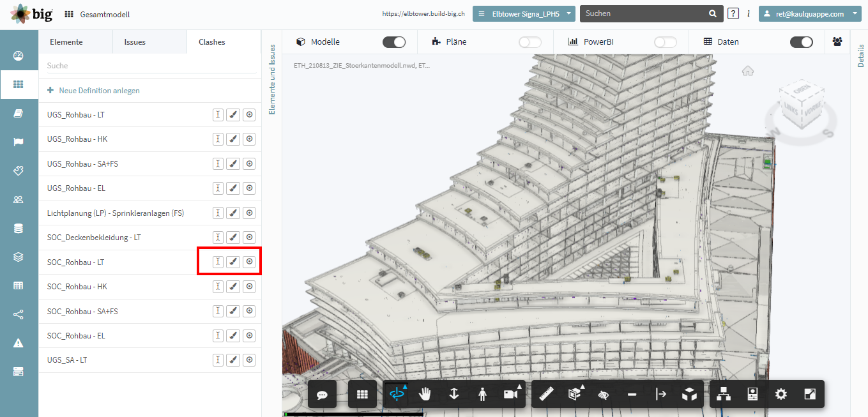Open the users group icon in sidebar
Viewport: 868px width, 417px height.
coord(19,200)
